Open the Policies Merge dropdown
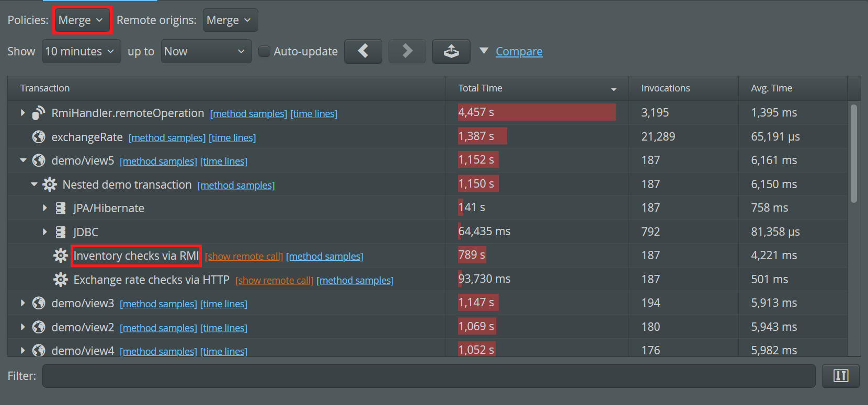868x405 pixels. coord(82,20)
